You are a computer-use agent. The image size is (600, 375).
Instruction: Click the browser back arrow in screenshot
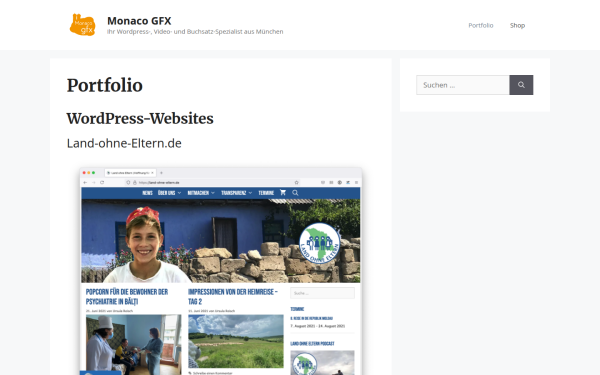click(x=85, y=183)
